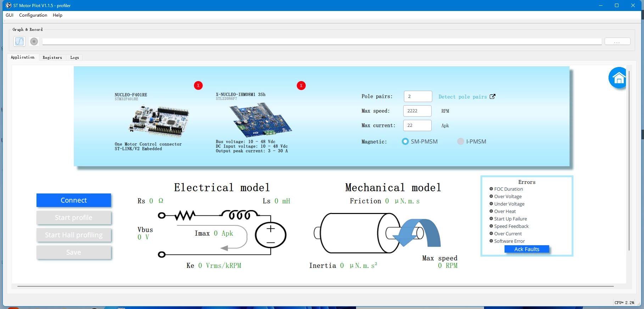Screen dimensions: 644x309
Task: Select the X-NUCLEO-IHM08M1 power board image
Action: click(x=260, y=120)
